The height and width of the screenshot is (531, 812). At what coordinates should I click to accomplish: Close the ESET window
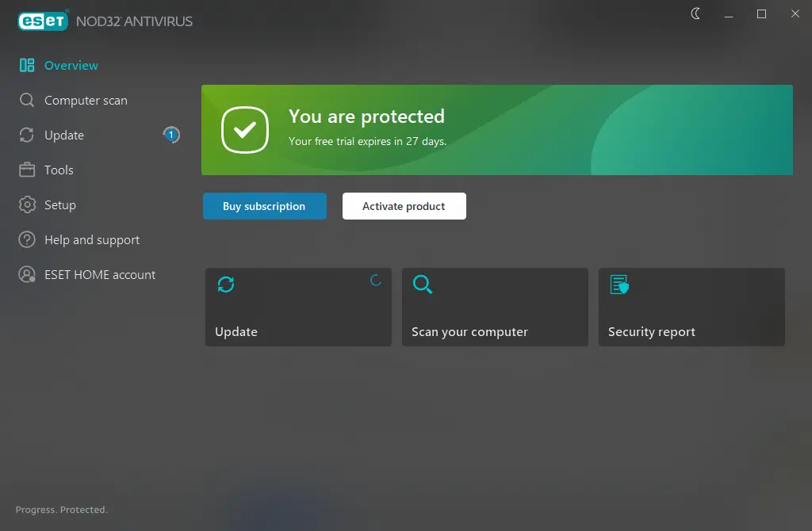pos(795,13)
